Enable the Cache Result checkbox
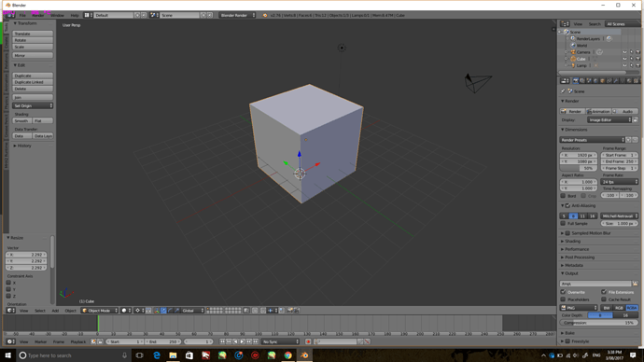Screen dimensions: 644x362 point(604,299)
